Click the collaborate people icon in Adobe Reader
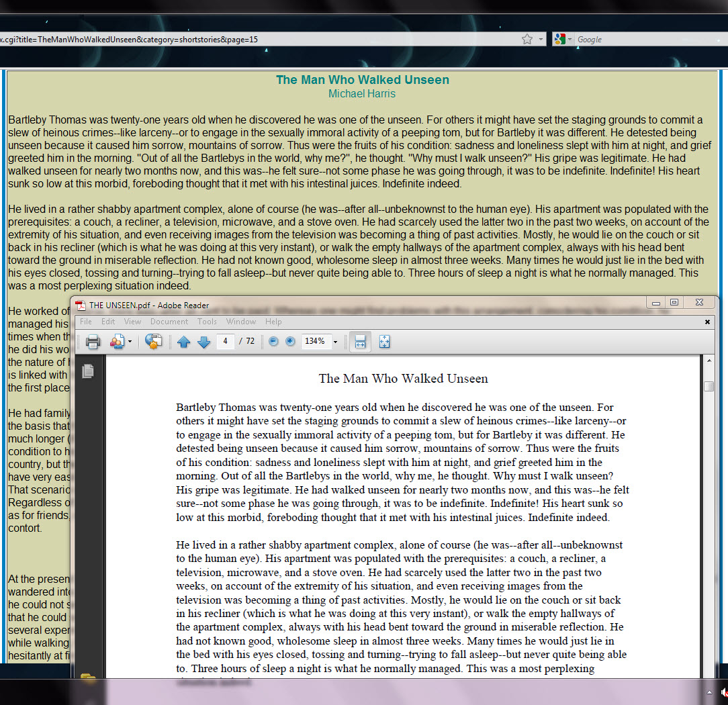728x705 pixels. point(117,342)
